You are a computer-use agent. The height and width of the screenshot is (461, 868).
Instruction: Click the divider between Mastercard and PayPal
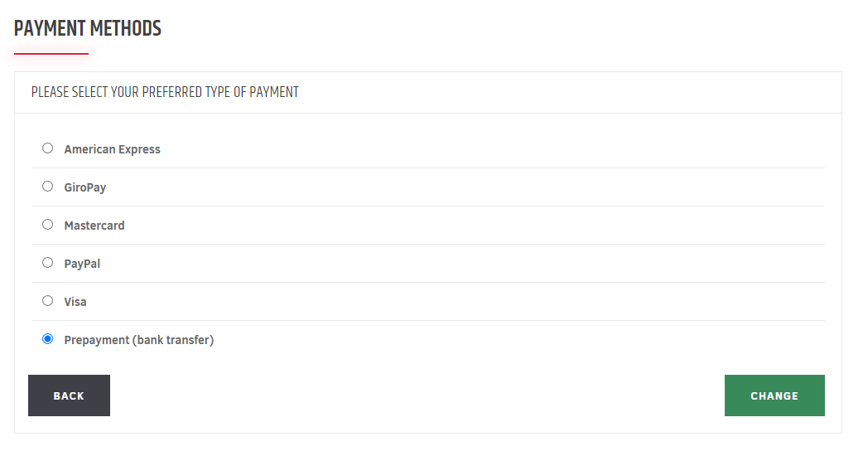point(427,244)
